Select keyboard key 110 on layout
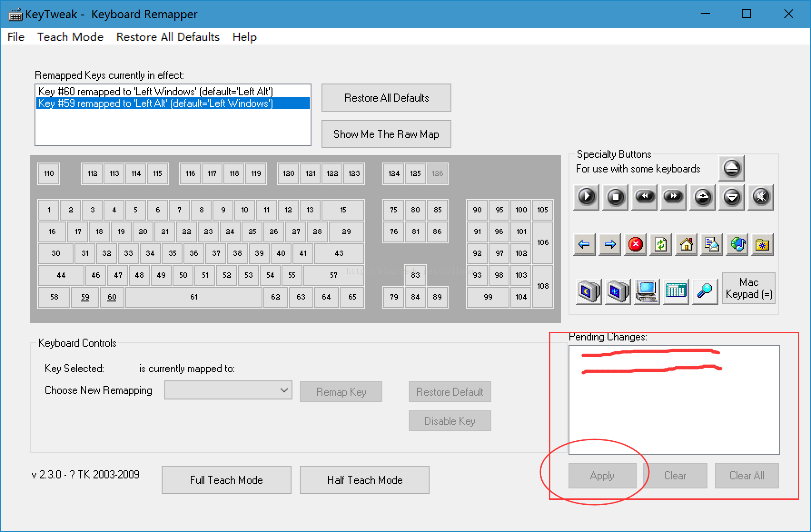The height and width of the screenshot is (532, 811). point(49,173)
